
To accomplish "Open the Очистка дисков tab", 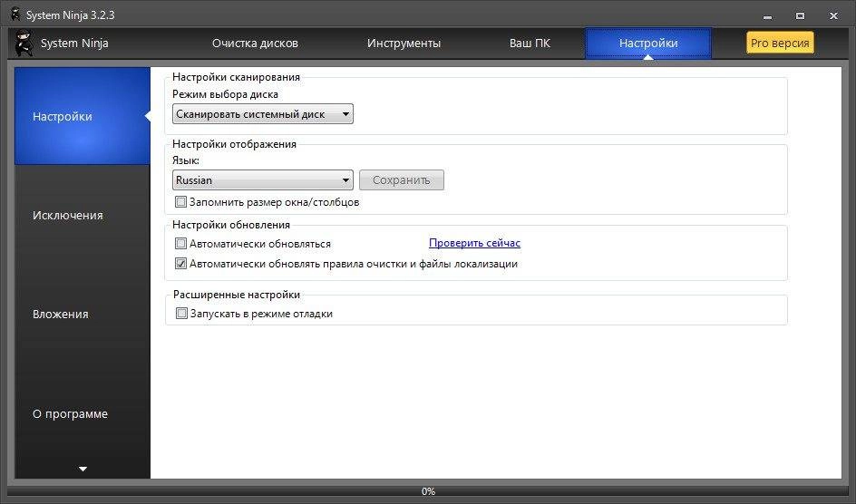I will pyautogui.click(x=255, y=44).
